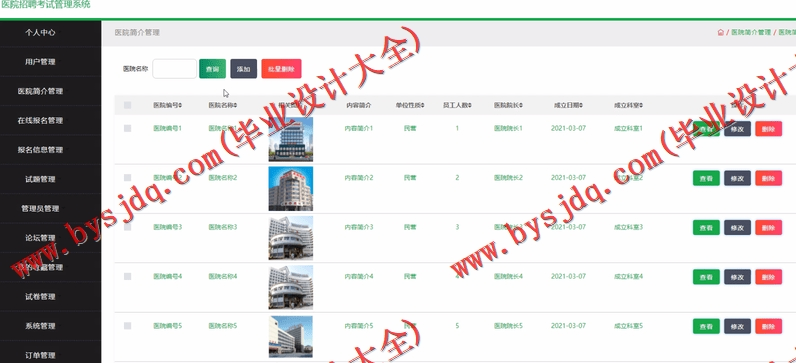Click the cell 医院院长4
796x363 pixels.
click(x=508, y=276)
